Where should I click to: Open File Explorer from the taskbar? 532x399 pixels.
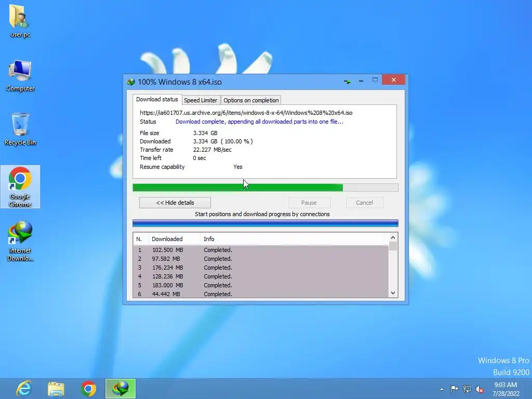tap(56, 389)
